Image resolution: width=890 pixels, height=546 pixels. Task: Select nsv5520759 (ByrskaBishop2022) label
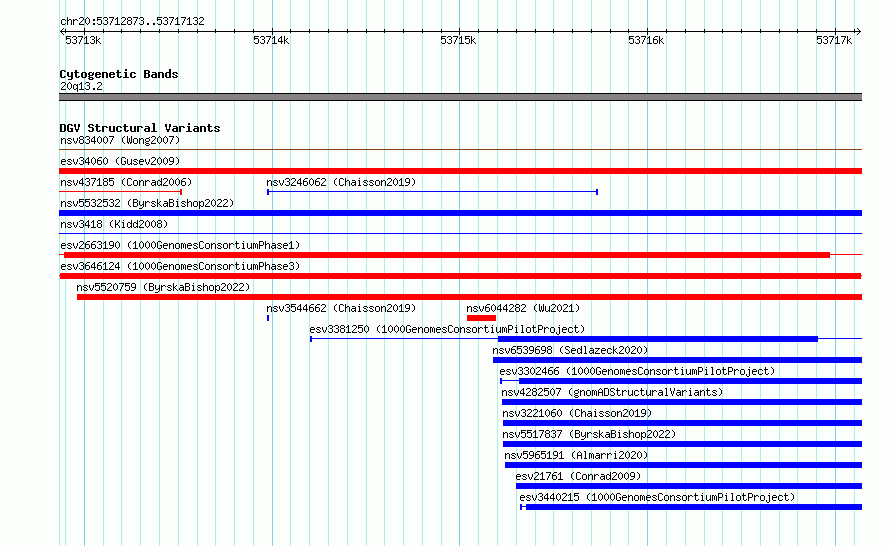point(163,287)
